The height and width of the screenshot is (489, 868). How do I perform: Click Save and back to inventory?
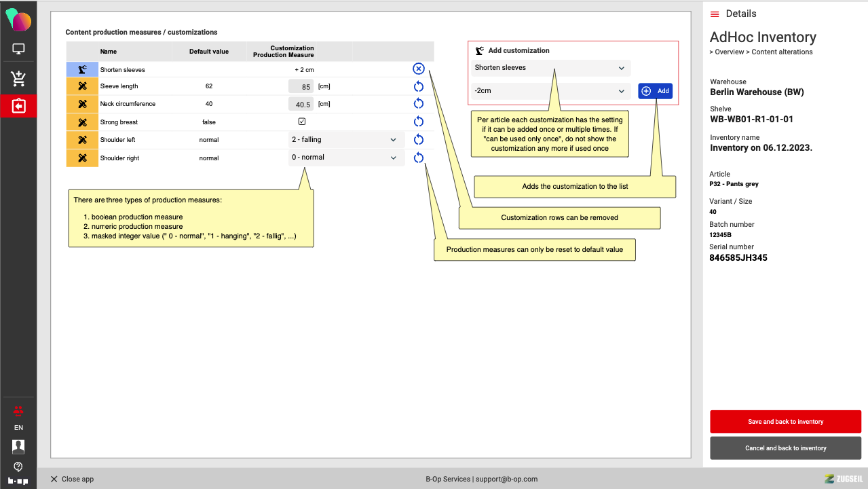tap(785, 422)
